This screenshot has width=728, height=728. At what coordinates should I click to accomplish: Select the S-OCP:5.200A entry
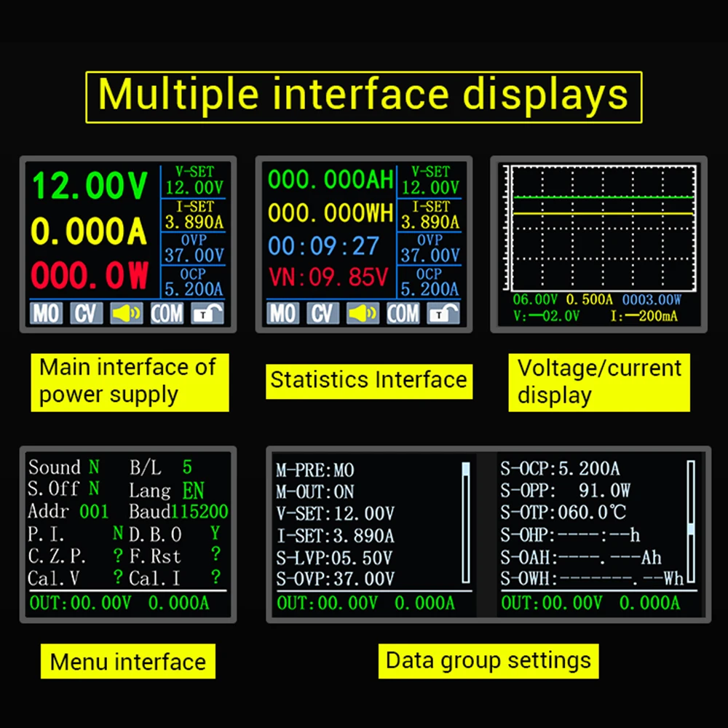(x=560, y=469)
